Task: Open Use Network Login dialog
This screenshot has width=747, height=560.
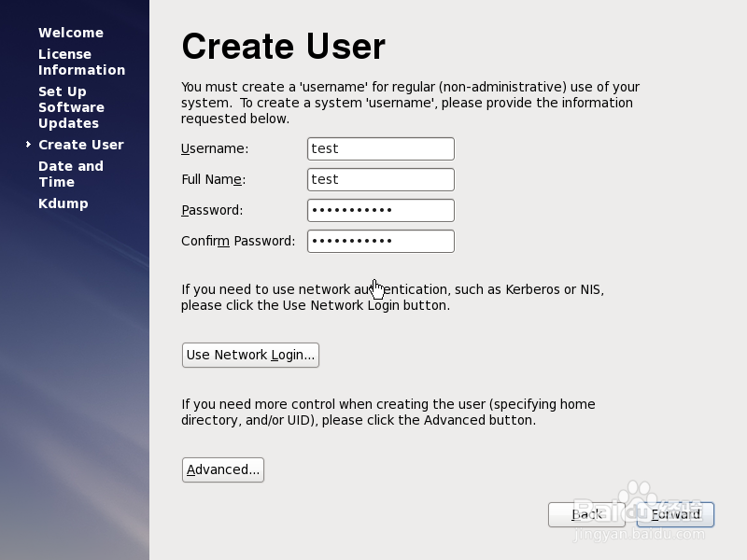Action: coord(250,356)
